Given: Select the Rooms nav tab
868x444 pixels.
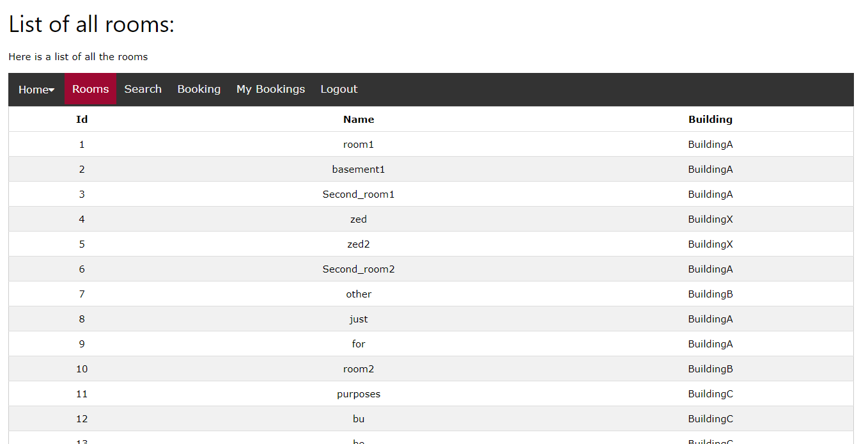Looking at the screenshot, I should [90, 90].
